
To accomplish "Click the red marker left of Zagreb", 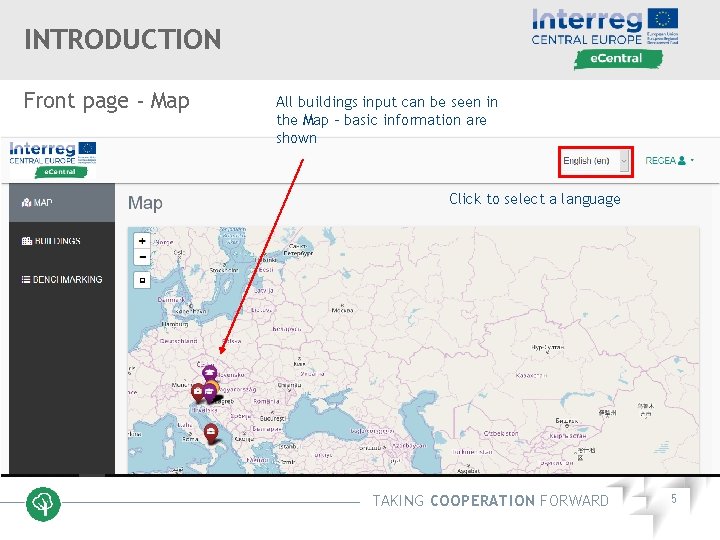I will pyautogui.click(x=197, y=392).
